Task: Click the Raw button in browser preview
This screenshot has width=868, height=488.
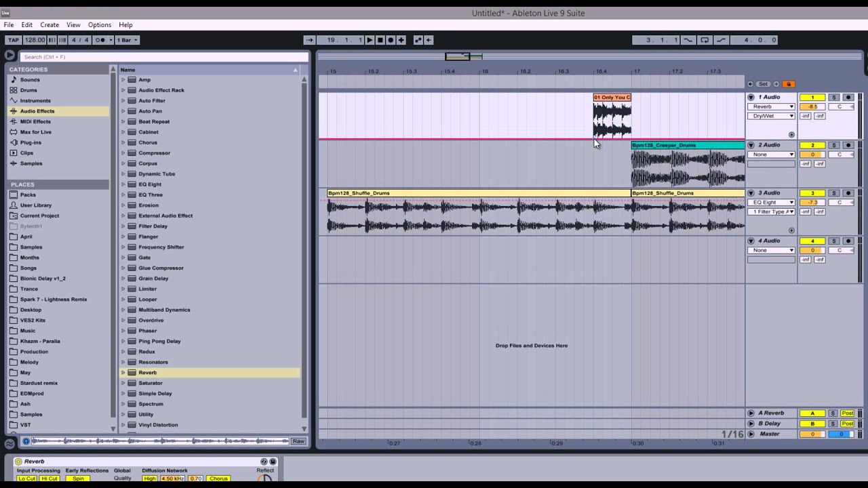Action: click(x=298, y=441)
